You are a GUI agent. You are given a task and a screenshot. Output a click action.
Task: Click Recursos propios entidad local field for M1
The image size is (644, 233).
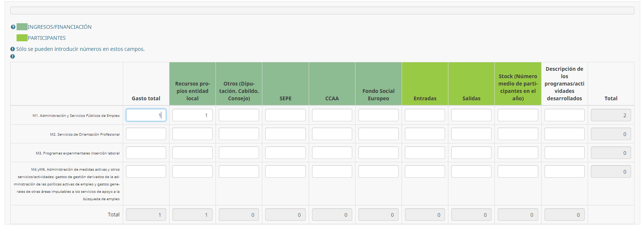point(192,115)
